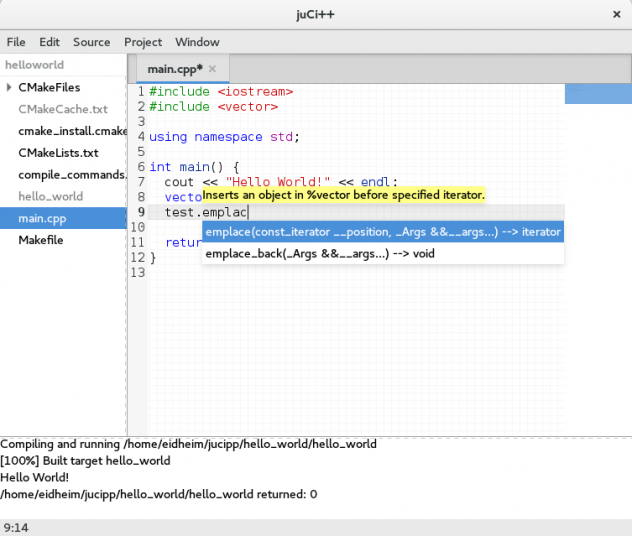
Task: Choose the emplace(const_iterator) autocomplete suggestion
Action: pos(382,232)
